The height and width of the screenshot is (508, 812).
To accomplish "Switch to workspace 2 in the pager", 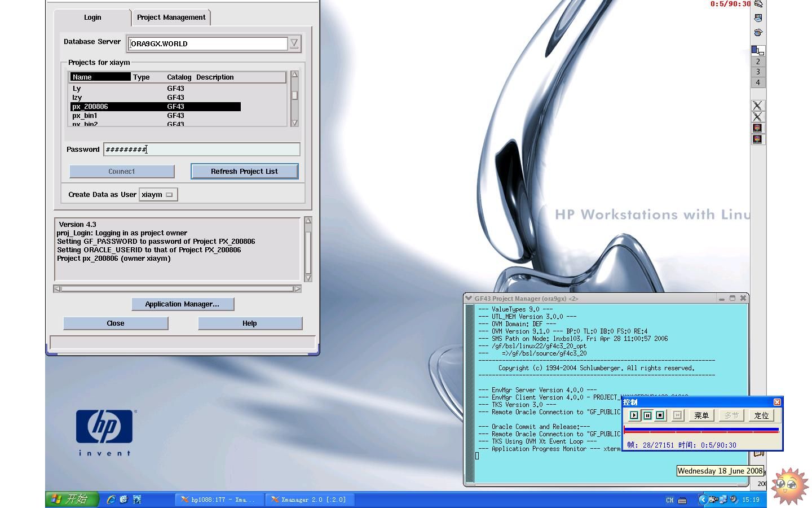I will tap(758, 62).
